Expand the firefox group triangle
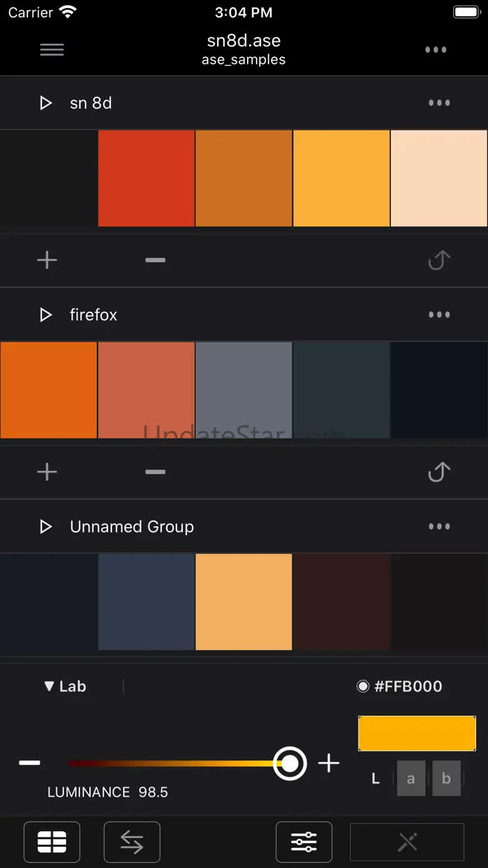 pos(46,315)
